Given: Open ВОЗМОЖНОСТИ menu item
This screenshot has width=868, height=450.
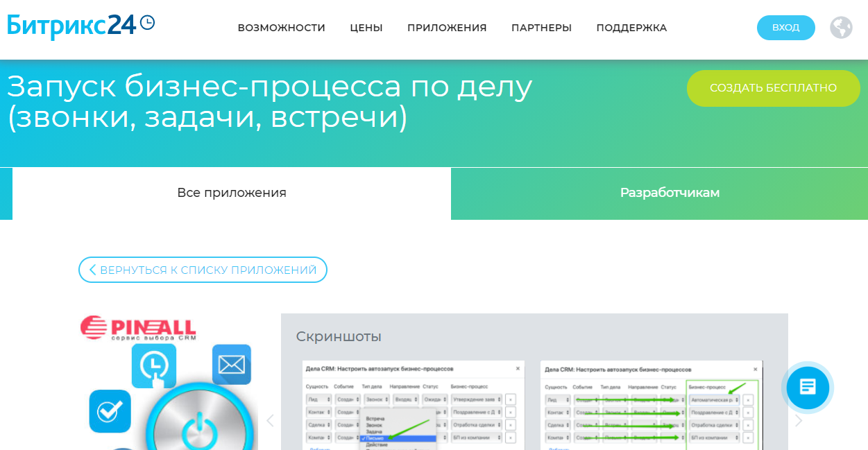Looking at the screenshot, I should pos(282,28).
